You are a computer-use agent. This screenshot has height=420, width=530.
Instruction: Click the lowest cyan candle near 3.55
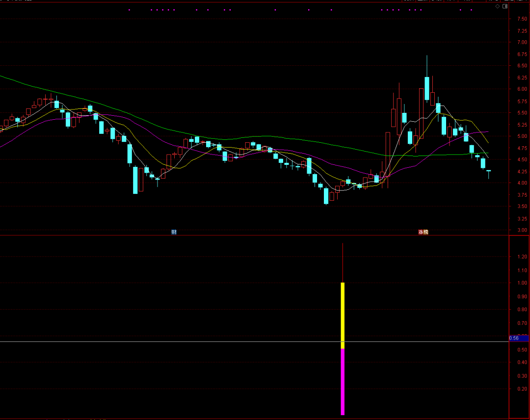[326, 196]
